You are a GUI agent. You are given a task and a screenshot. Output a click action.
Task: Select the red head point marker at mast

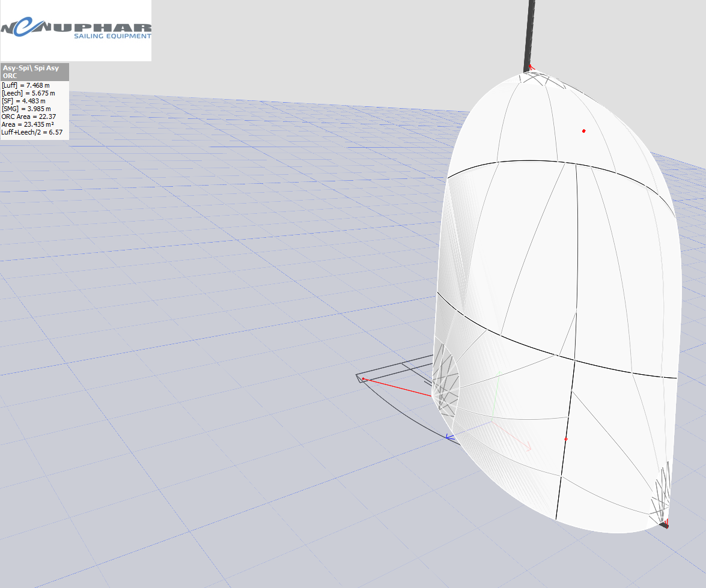point(531,67)
